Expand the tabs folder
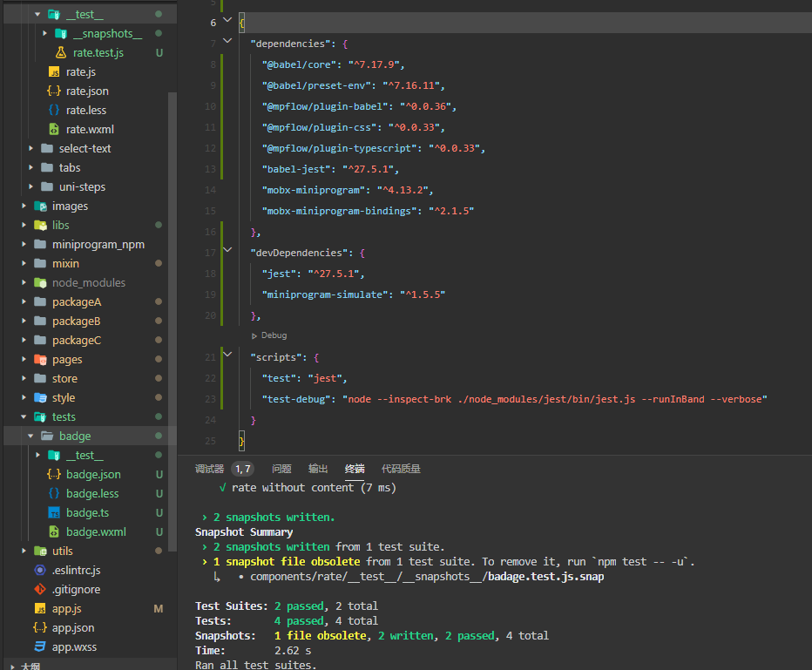812x670 pixels. pos(30,168)
